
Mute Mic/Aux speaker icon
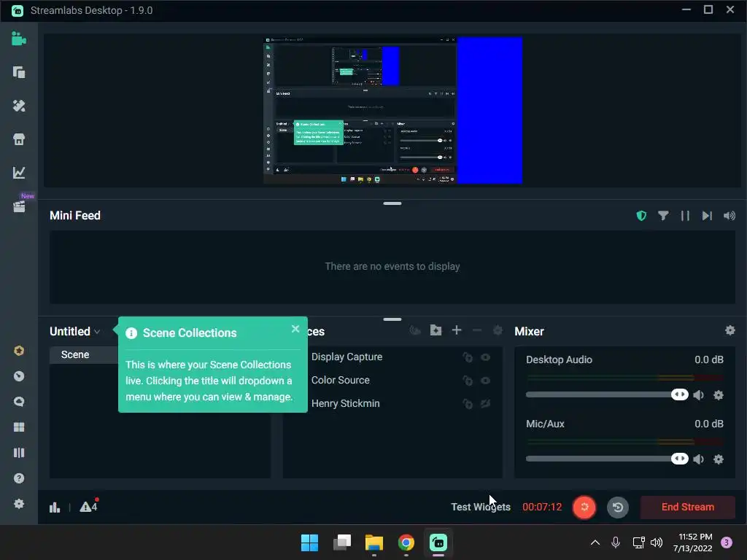pos(698,459)
